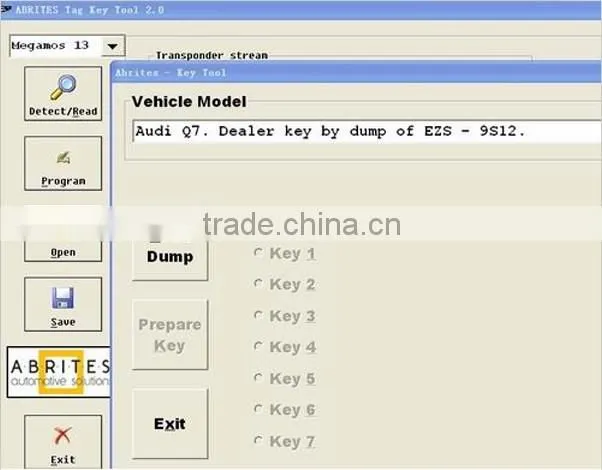Click the ABRITES Tag Key Tool 2.0 title bar
The image size is (602, 470).
(301, 10)
